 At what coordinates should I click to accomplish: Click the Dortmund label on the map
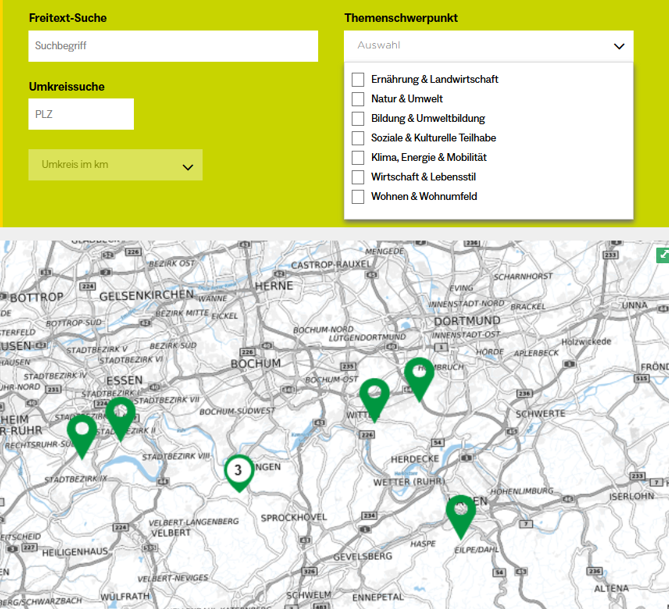click(x=467, y=321)
